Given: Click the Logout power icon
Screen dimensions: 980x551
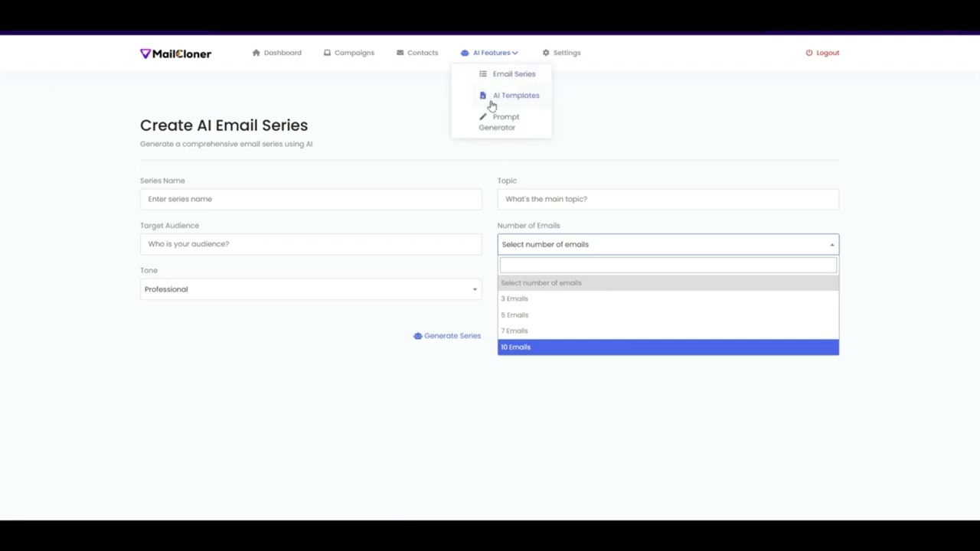Looking at the screenshot, I should point(809,53).
